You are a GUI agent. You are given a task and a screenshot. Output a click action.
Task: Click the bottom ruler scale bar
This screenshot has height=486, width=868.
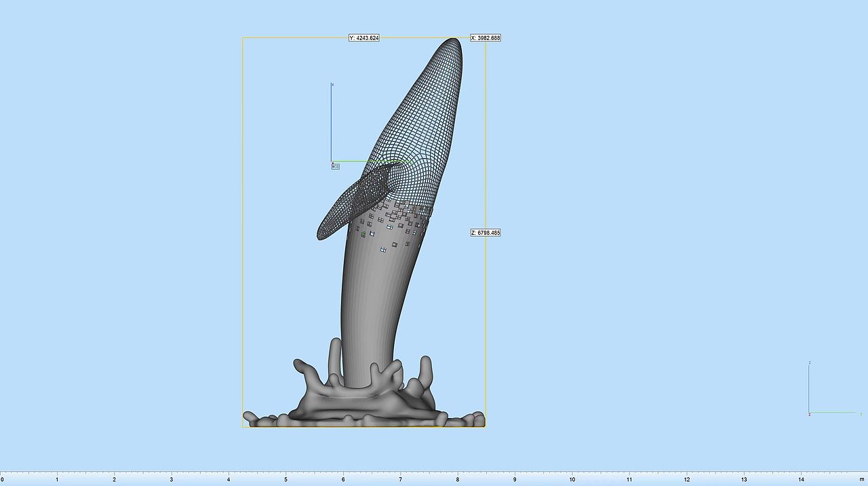(x=434, y=478)
